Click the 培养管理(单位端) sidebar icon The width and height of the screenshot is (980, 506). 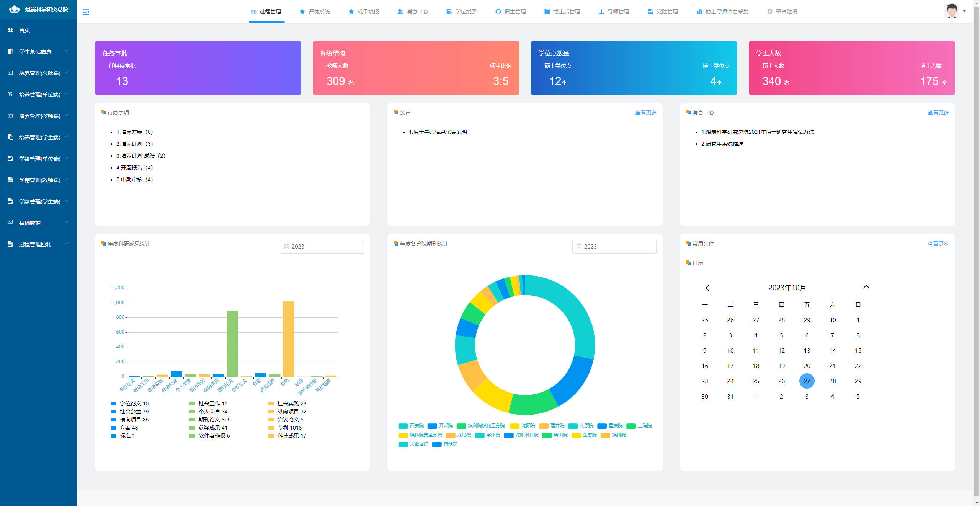point(10,94)
